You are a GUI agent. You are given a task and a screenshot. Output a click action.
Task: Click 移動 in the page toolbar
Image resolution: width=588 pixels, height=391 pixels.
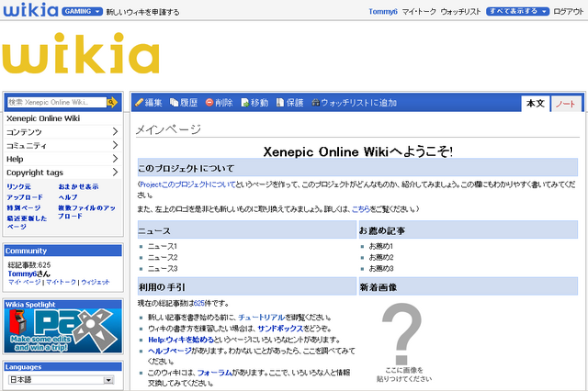tap(259, 103)
